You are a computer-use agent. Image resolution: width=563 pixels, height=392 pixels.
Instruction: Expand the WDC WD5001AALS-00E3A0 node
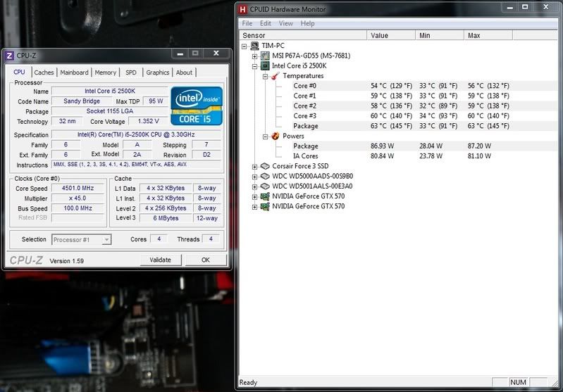tap(254, 187)
